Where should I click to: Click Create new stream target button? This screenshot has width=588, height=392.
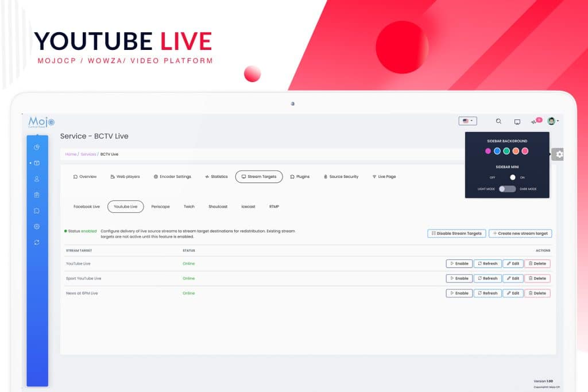tap(520, 233)
